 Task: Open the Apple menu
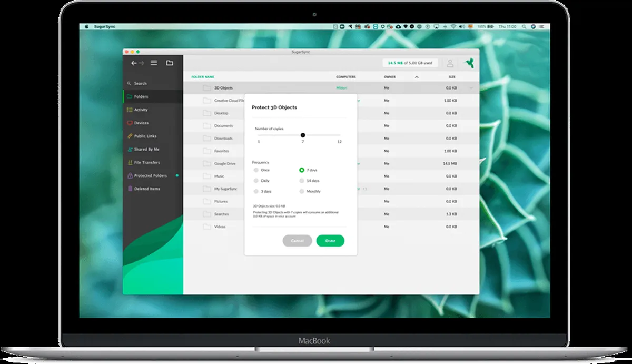click(x=87, y=26)
